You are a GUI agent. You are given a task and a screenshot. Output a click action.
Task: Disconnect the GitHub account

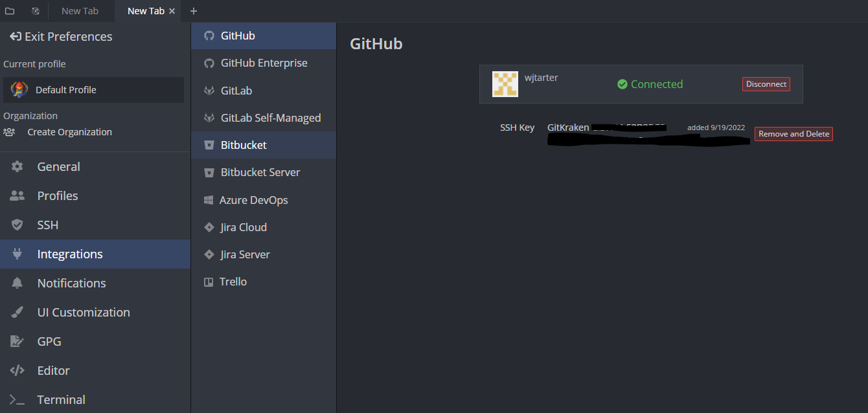click(x=766, y=84)
